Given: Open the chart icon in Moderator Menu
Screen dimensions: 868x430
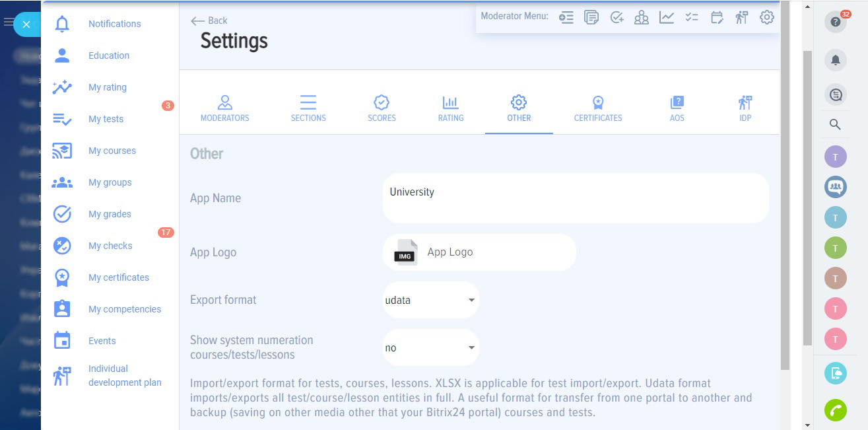Looking at the screenshot, I should [x=667, y=18].
